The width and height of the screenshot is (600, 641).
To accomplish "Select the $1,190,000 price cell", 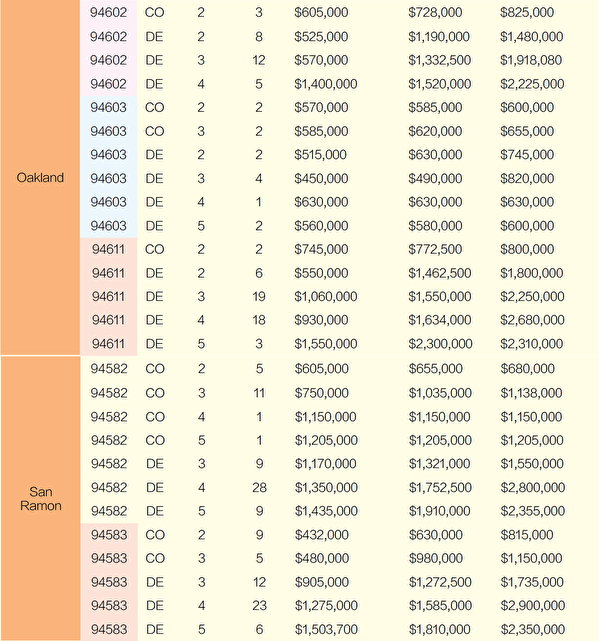I will click(x=438, y=36).
